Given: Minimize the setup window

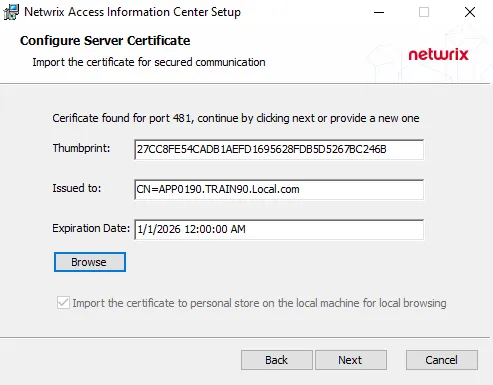Looking at the screenshot, I should [x=379, y=12].
